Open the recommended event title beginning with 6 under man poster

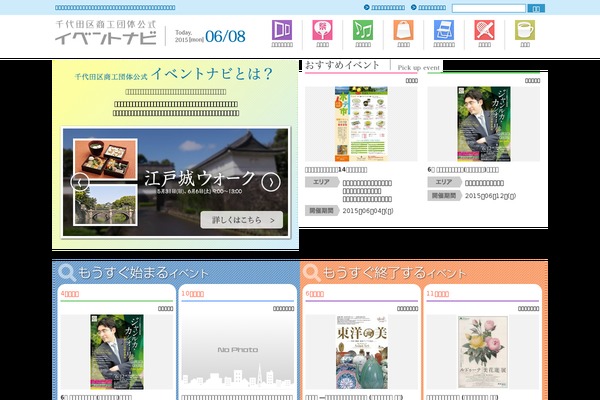click(463, 170)
